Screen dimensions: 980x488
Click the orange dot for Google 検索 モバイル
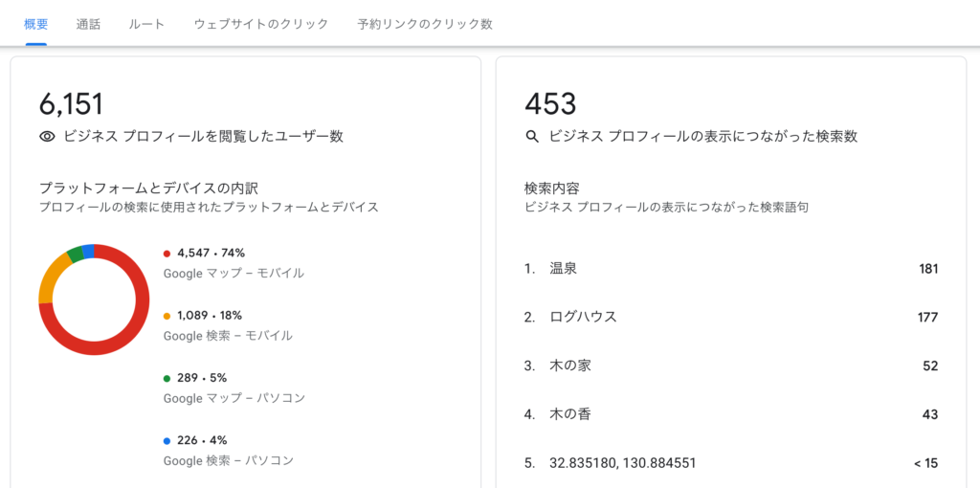click(x=167, y=316)
